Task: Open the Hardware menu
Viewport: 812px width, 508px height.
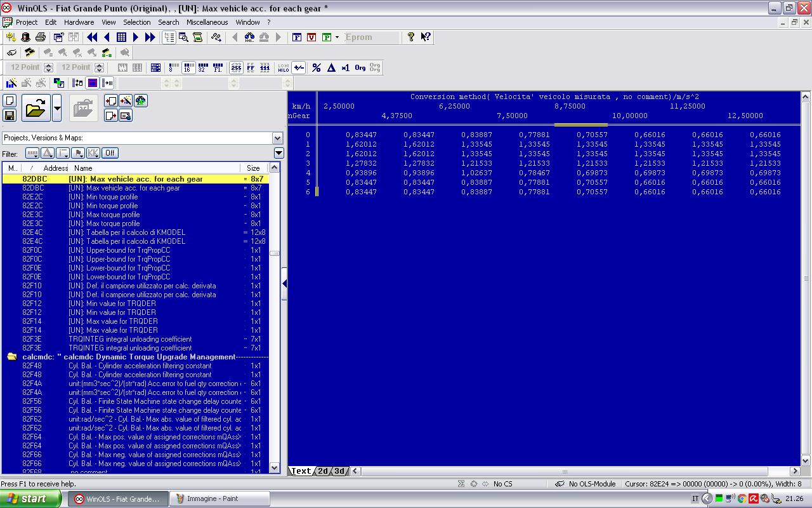Action: (79, 22)
